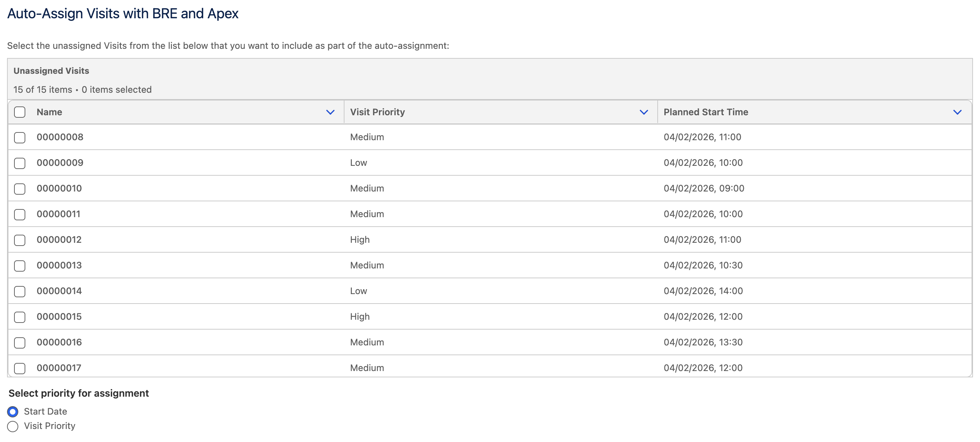
Task: Click the 00000015 visit name cell
Action: tap(59, 317)
